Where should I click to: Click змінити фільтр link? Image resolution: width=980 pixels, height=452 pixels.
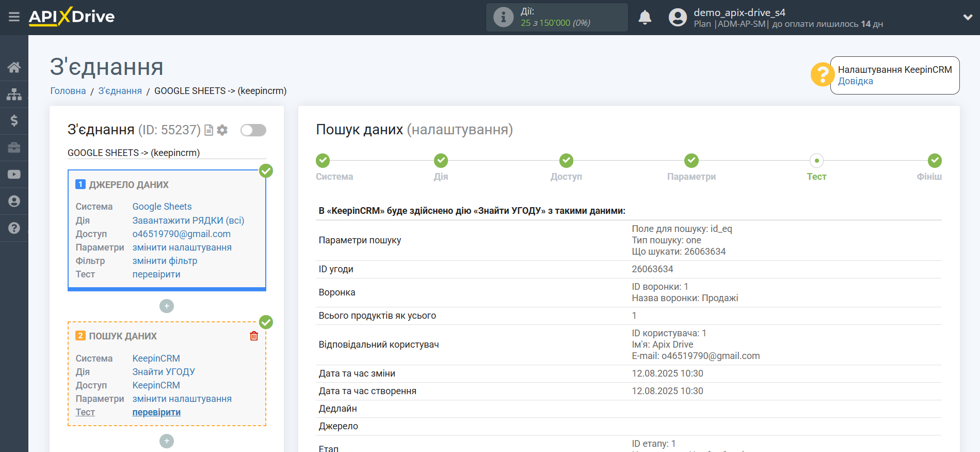165,261
